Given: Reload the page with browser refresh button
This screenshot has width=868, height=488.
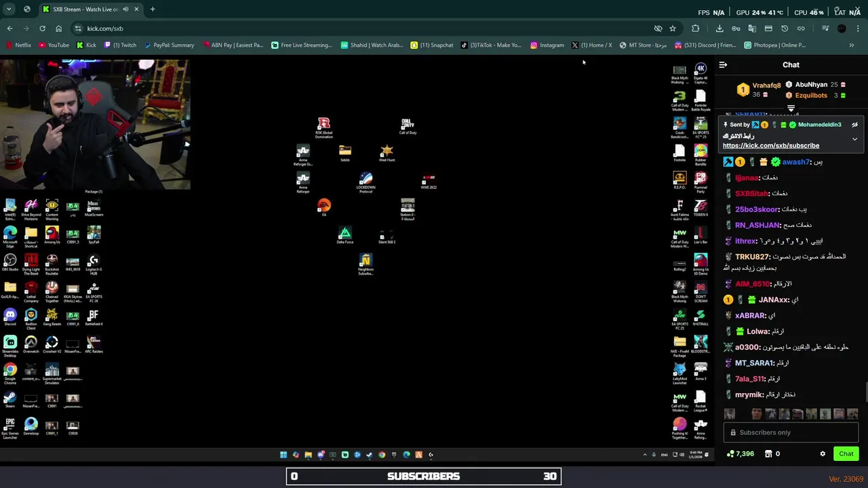Looking at the screenshot, I should [42, 28].
